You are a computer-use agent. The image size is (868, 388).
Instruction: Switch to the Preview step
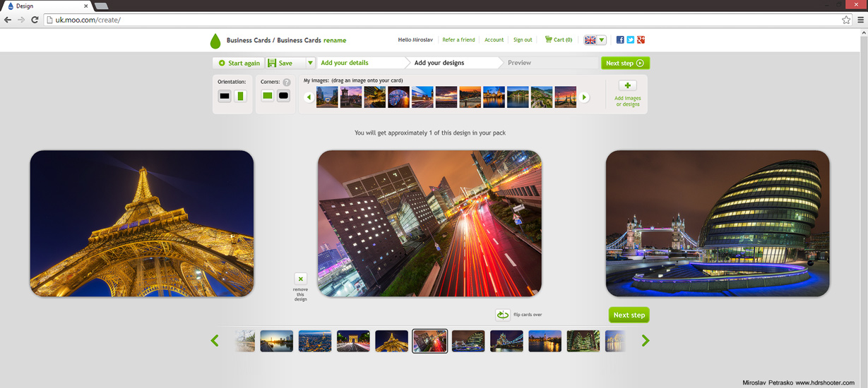click(x=519, y=63)
